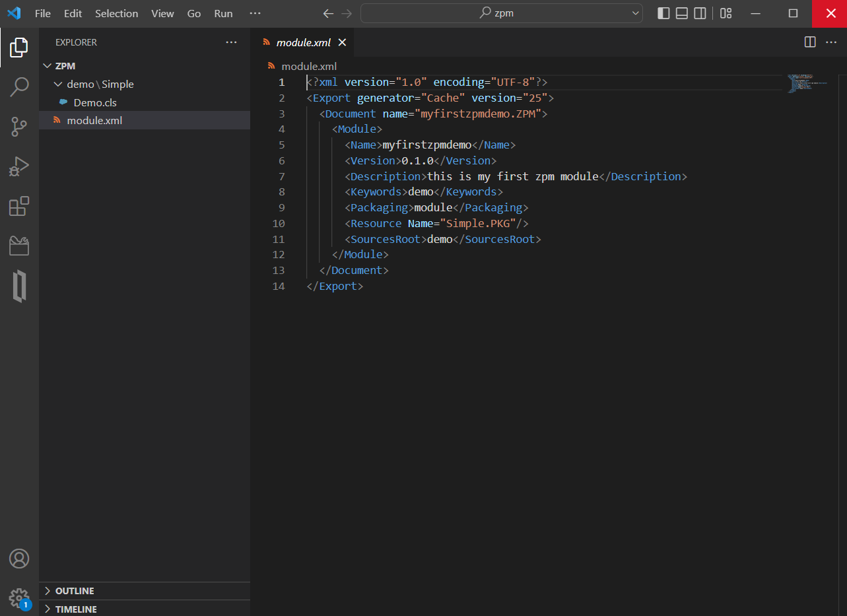This screenshot has width=847, height=616.
Task: Open the Go menu
Action: [x=193, y=13]
